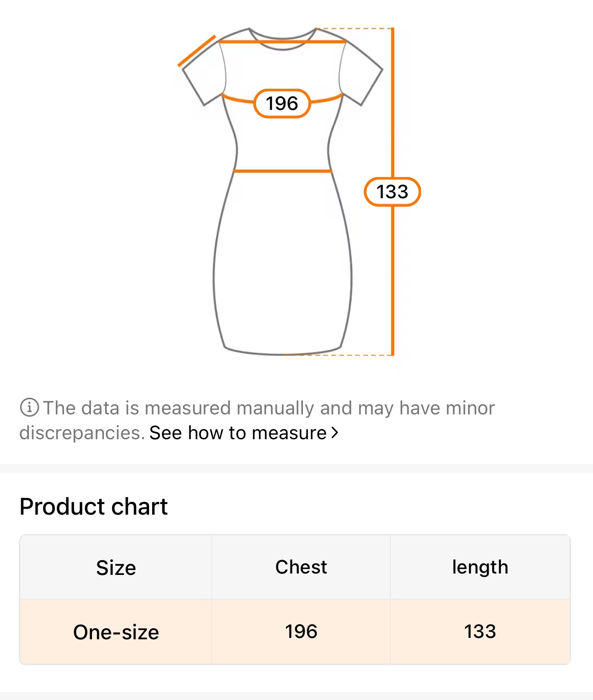
Task: Open the See how to measure link
Action: [238, 433]
